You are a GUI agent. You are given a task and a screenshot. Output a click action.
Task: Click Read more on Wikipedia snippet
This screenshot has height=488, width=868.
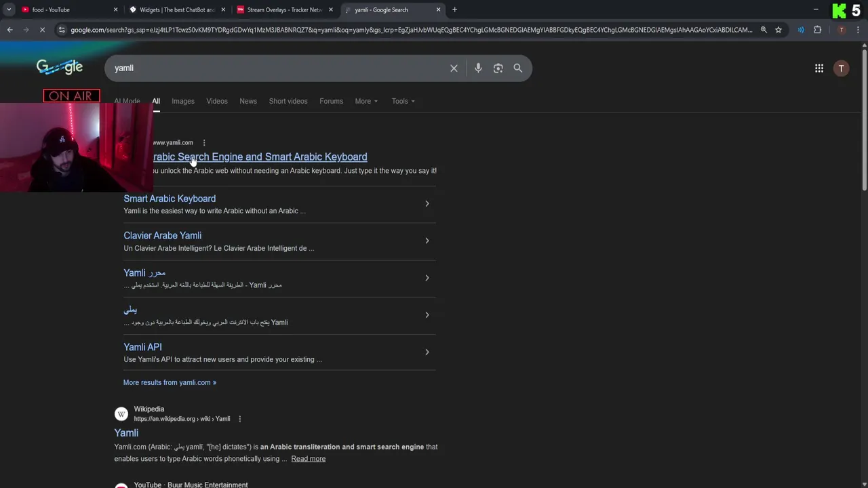coord(309,459)
